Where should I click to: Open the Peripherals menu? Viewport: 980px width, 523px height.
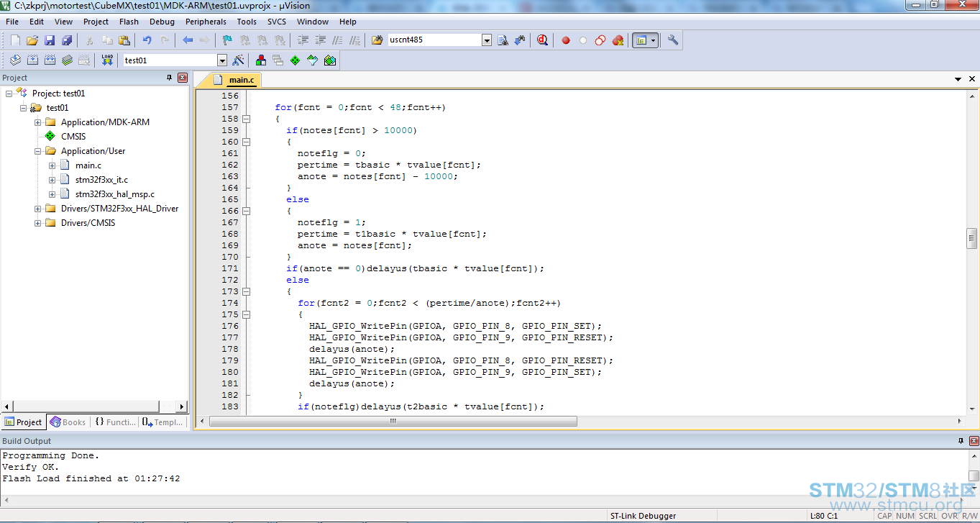coord(206,22)
